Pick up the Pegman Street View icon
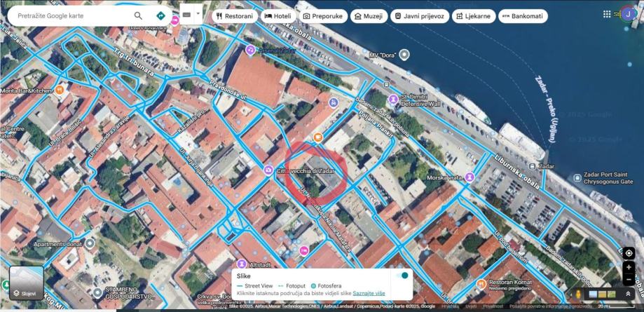The width and height of the screenshot is (644, 312). pos(580,294)
